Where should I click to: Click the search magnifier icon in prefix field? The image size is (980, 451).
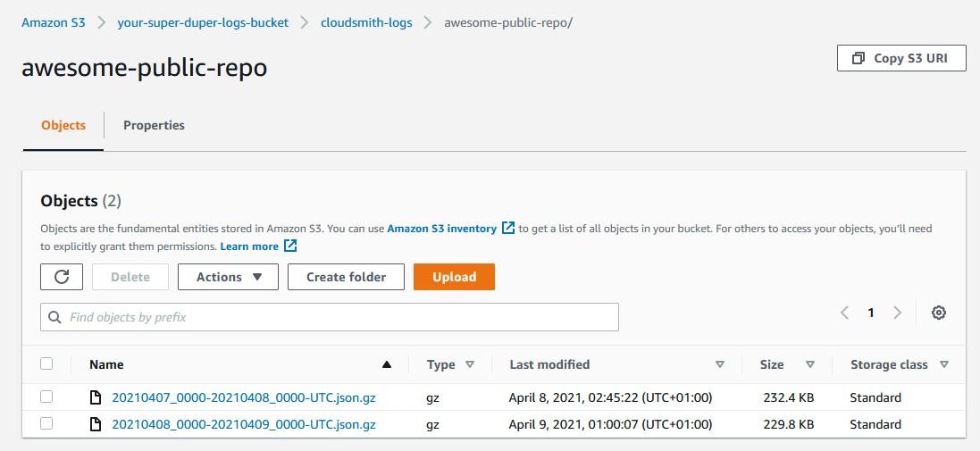[55, 317]
